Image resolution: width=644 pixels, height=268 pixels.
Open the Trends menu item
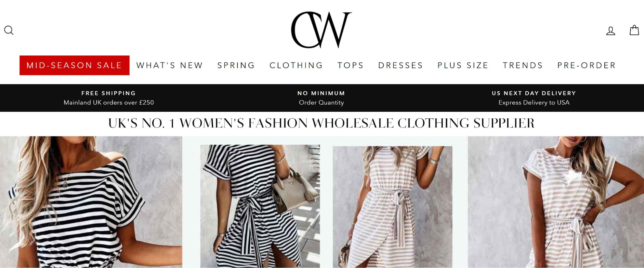[x=523, y=65]
